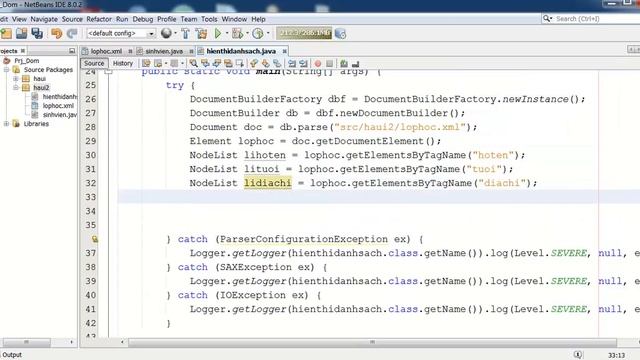Open the Profile Project dropdown arrow
640x360 pixels.
(268, 33)
